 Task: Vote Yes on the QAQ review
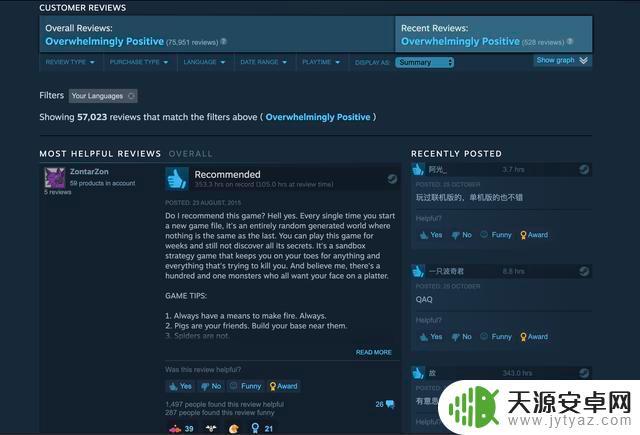[x=431, y=337]
